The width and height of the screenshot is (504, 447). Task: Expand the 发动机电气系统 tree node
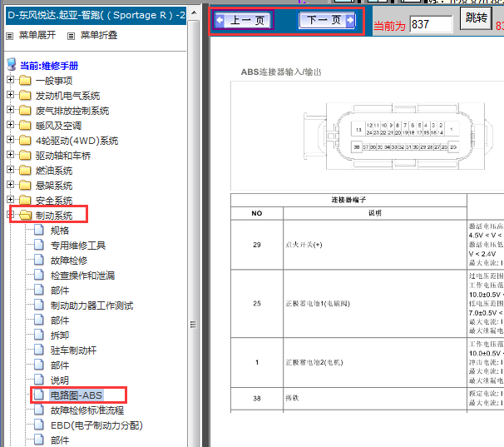[x=10, y=95]
